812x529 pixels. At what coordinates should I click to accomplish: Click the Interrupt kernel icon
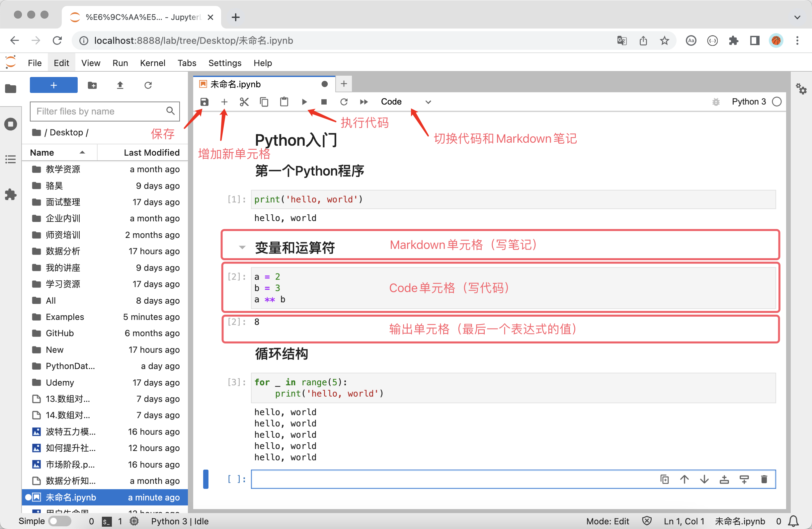pyautogui.click(x=324, y=102)
